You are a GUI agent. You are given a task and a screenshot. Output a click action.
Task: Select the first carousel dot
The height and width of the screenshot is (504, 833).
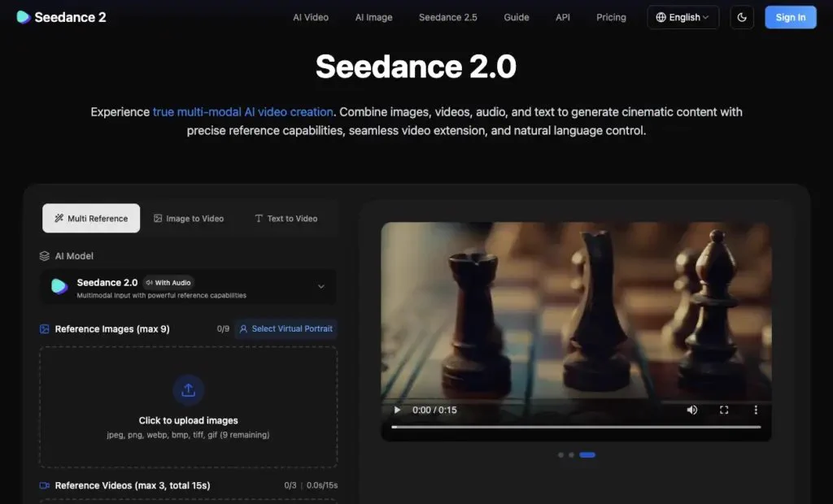tap(560, 455)
